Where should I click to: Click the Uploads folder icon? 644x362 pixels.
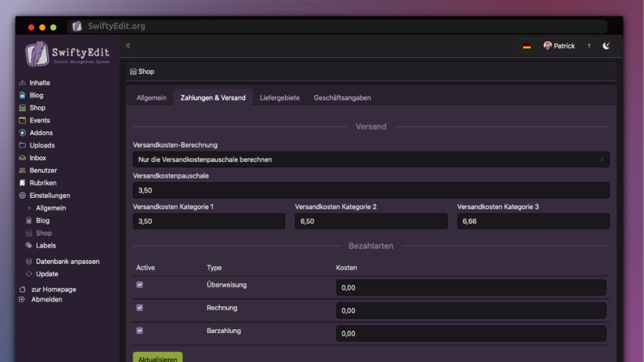23,146
